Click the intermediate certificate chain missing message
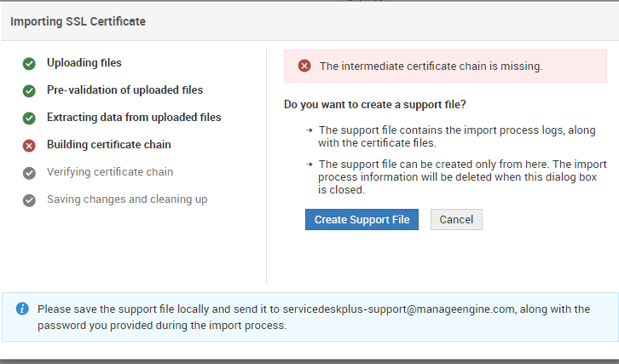The width and height of the screenshot is (619, 364). [431, 66]
